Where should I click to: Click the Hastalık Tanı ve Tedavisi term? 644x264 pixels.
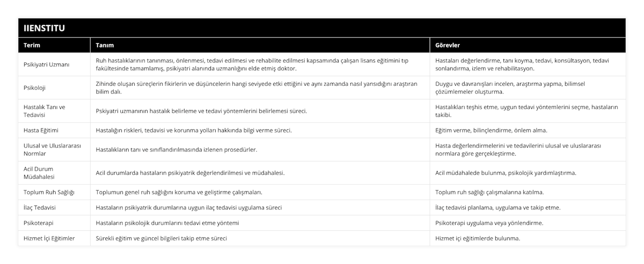(45, 111)
